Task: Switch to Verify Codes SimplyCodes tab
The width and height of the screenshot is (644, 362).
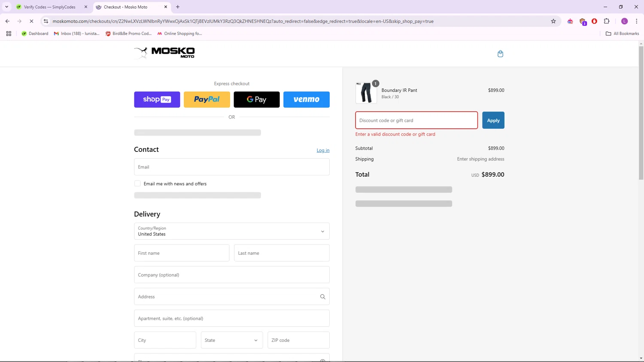Action: pyautogui.click(x=49, y=7)
